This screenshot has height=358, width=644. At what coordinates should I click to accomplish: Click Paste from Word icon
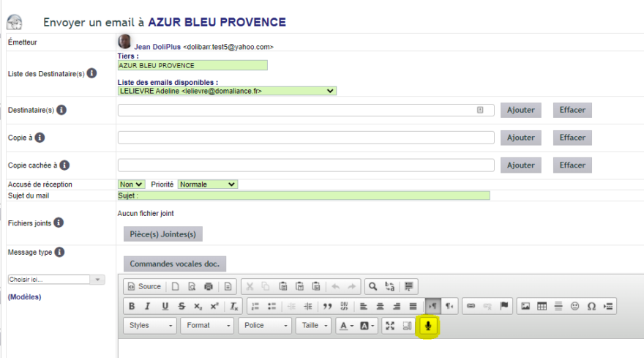click(x=316, y=286)
